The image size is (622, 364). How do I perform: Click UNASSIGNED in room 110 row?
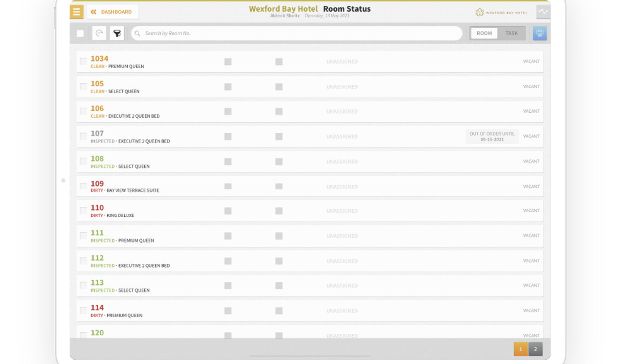click(342, 211)
